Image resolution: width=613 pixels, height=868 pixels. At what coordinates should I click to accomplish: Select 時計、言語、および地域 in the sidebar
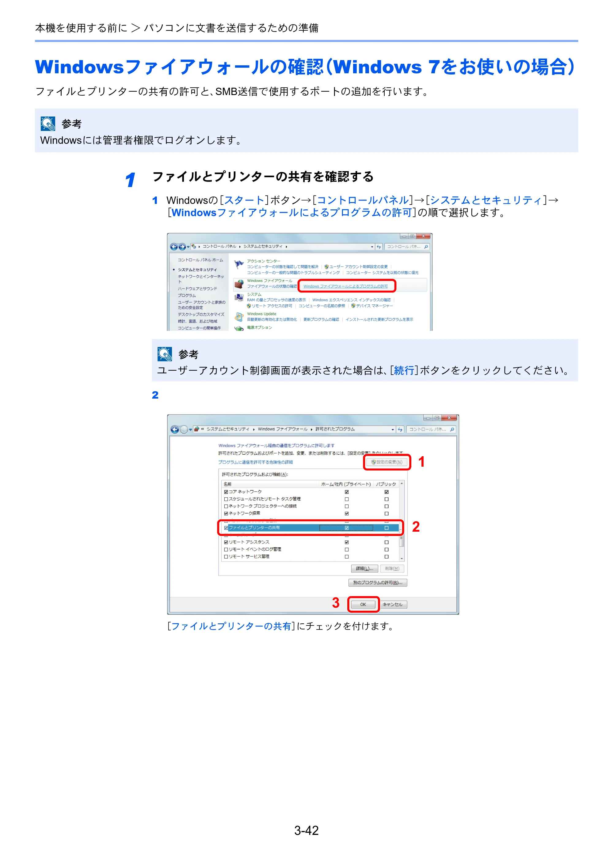tap(197, 321)
